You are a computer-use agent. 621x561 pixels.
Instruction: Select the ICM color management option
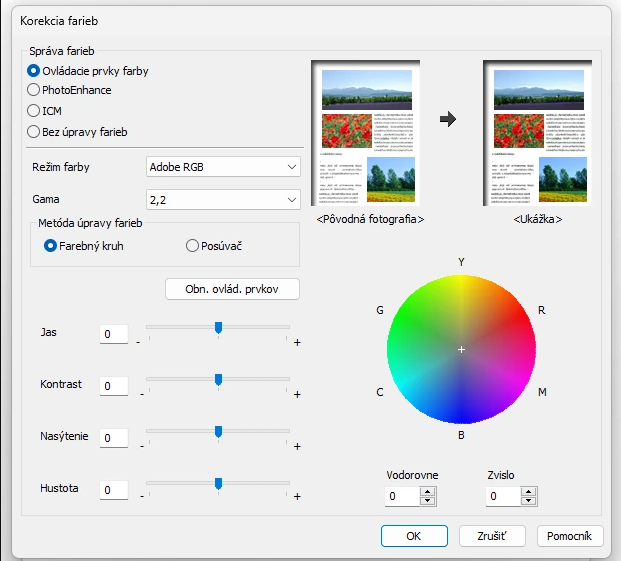(34, 110)
